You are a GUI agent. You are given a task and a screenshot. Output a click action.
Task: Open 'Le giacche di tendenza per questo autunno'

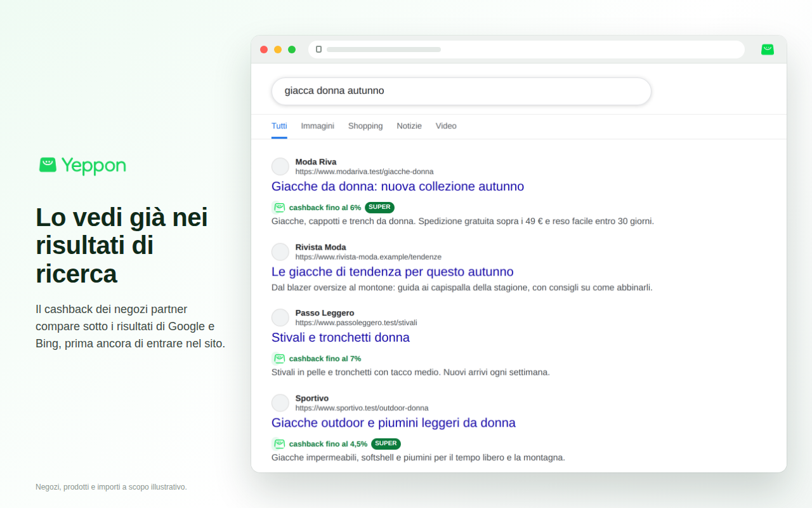pos(393,272)
